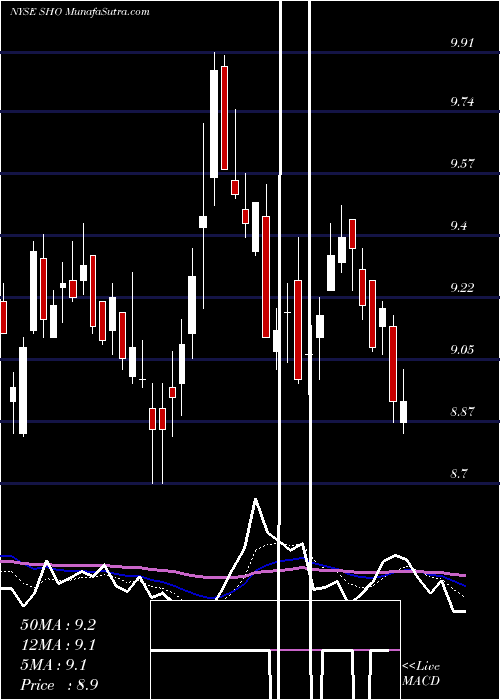The image size is (500, 700).
Task: Select the 9.05 price axis label
Action: (x=462, y=350)
